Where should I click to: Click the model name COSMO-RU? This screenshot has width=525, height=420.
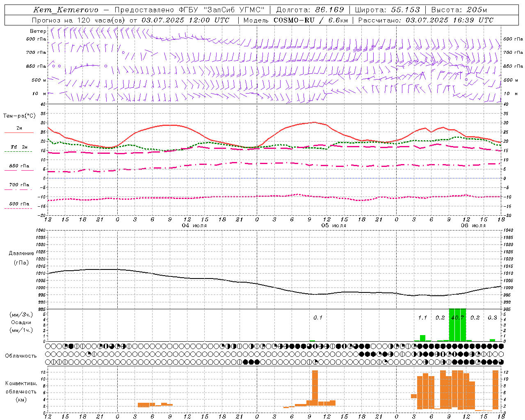pos(294,20)
